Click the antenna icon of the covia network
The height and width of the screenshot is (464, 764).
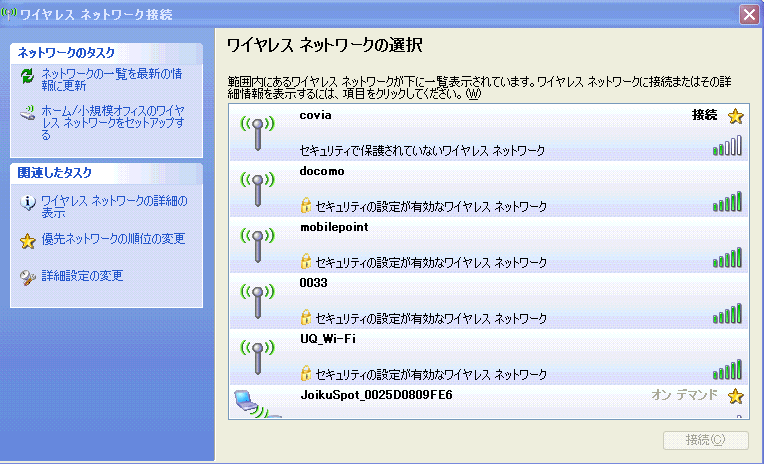[258, 133]
